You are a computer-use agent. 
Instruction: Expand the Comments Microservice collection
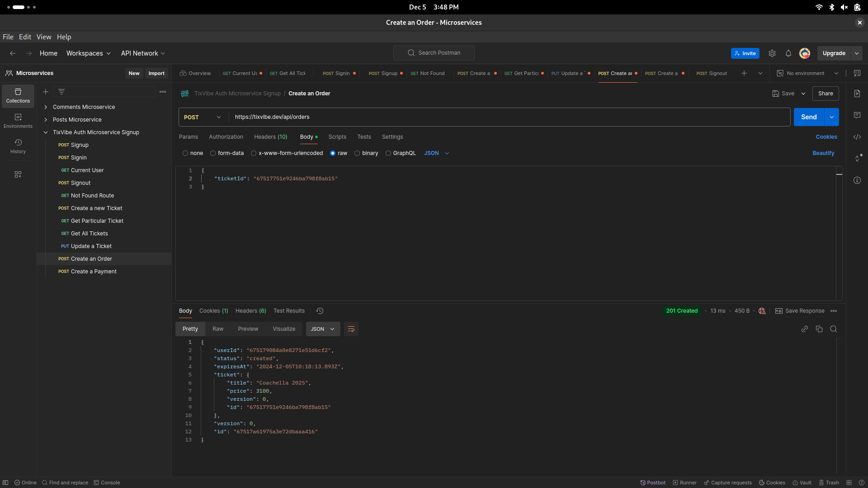[46, 107]
